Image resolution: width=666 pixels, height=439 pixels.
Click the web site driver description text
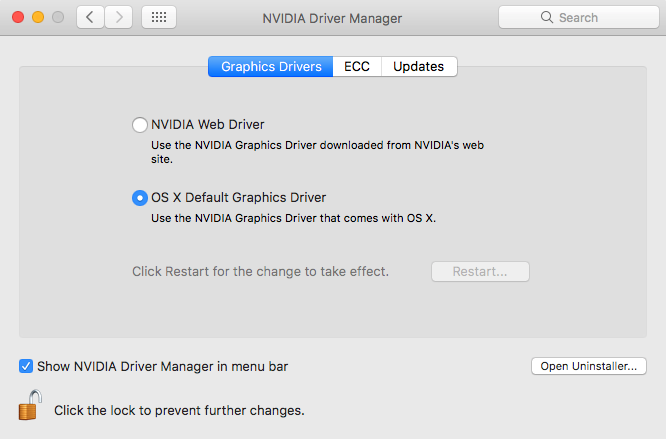click(317, 151)
